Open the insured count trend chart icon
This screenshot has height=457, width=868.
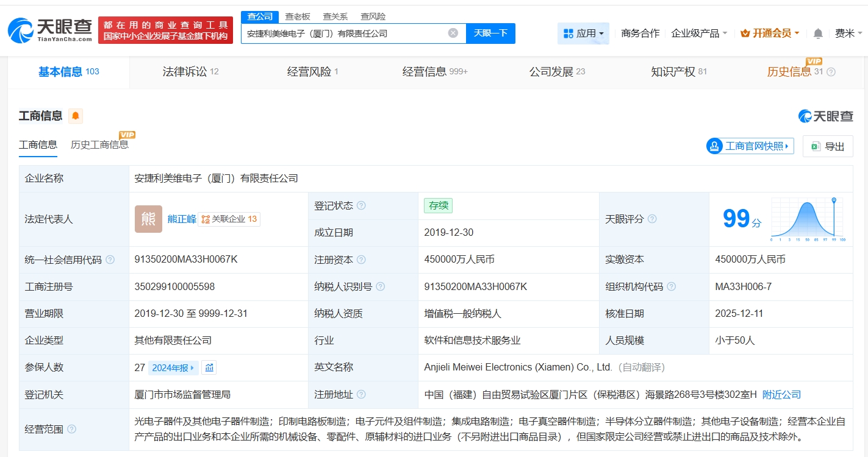(209, 367)
